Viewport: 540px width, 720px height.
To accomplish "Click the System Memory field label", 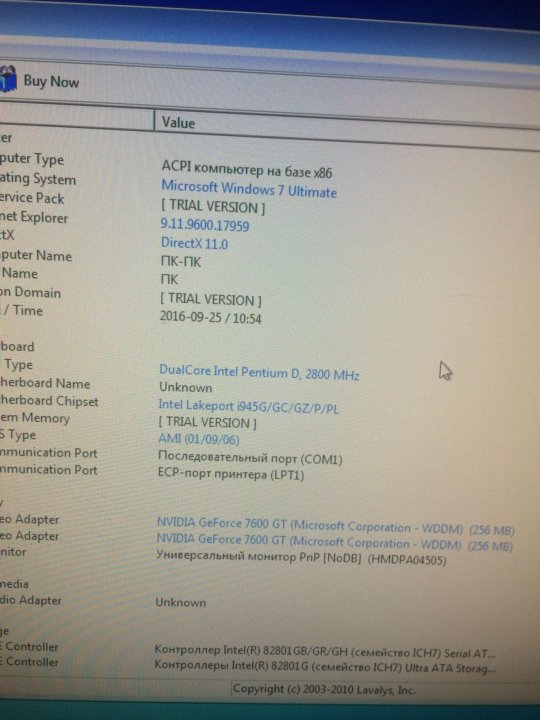I will 35,418.
